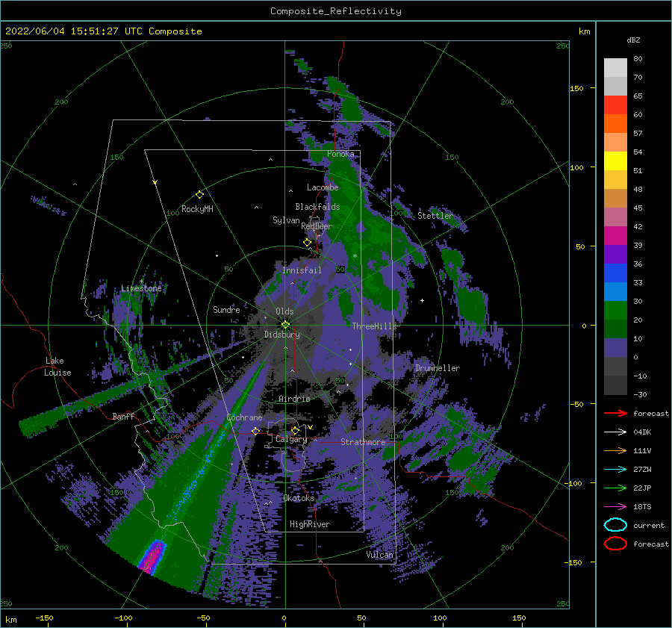Image resolution: width=672 pixels, height=628 pixels.
Task: Click the ThreeHills label
Action: tap(375, 326)
